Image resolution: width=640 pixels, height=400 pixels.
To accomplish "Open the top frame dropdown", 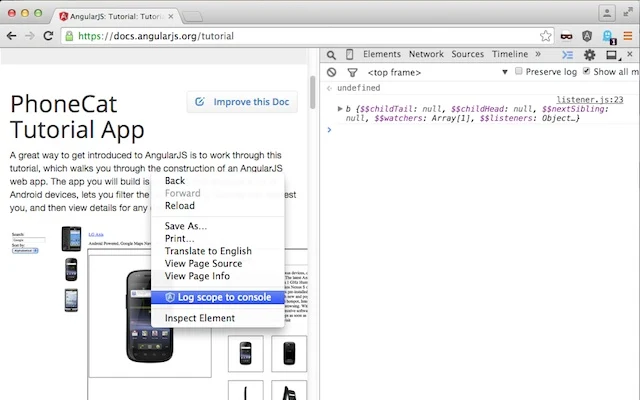I will point(437,72).
